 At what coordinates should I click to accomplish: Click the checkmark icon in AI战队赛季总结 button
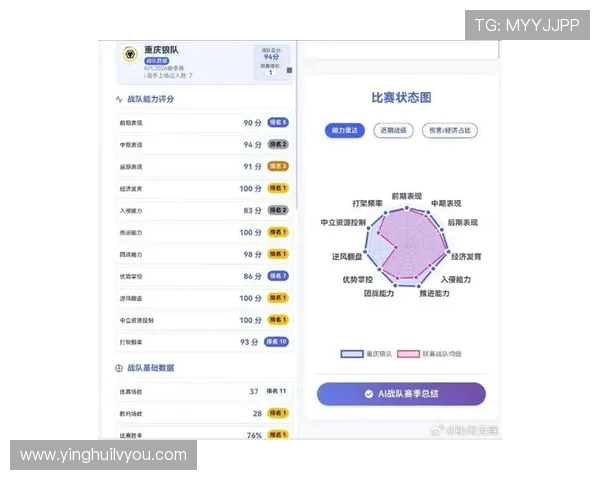[x=368, y=394]
